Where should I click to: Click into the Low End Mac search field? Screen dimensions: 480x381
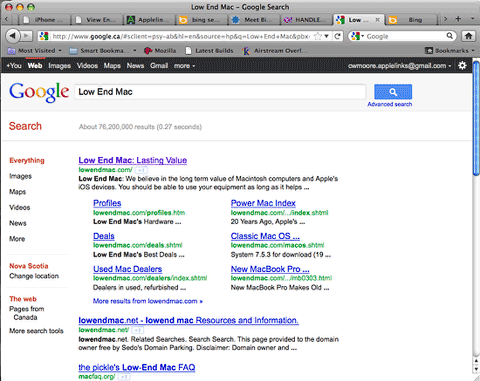pyautogui.click(x=220, y=92)
